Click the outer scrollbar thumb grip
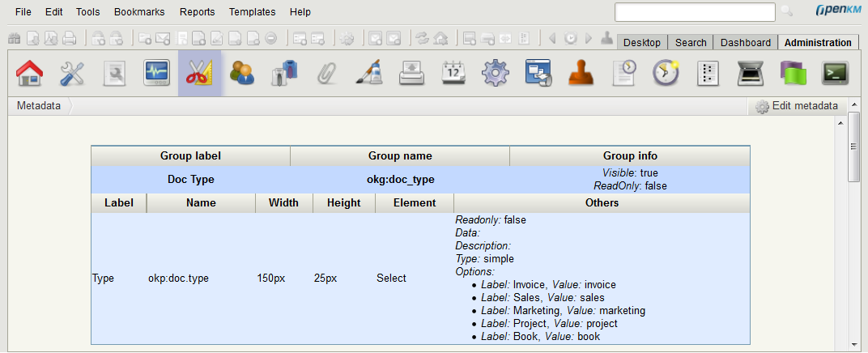Viewport: 868px width, 353px height. click(853, 147)
